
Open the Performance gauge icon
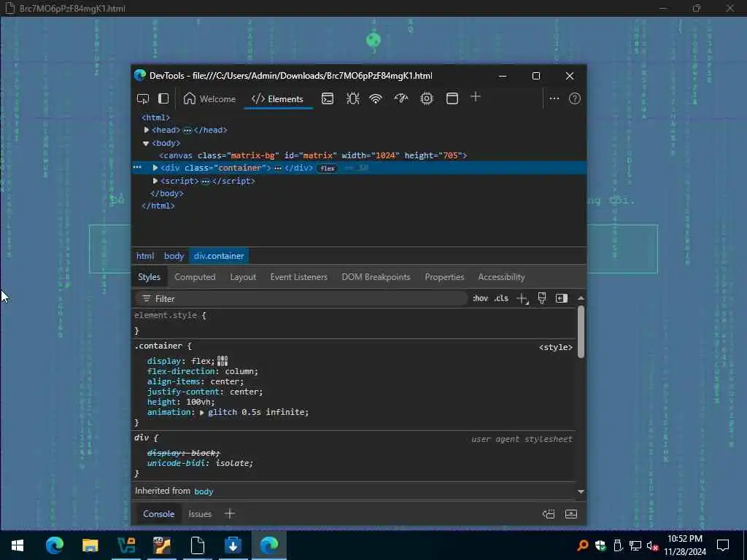401,98
